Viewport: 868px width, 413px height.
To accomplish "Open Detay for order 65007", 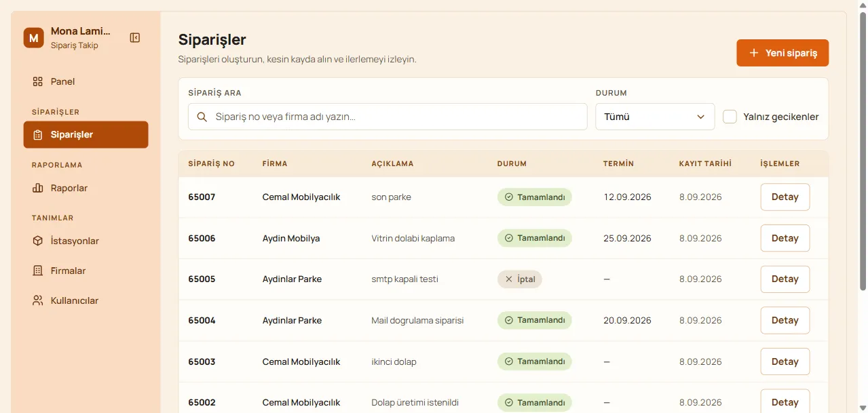I will point(785,197).
